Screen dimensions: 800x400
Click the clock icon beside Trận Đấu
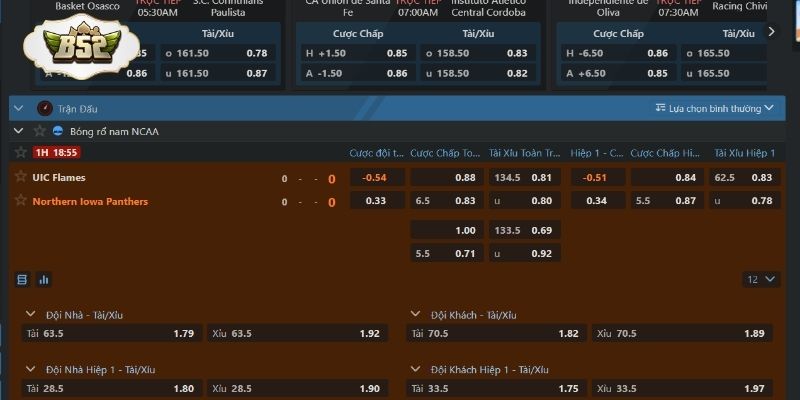tap(44, 108)
